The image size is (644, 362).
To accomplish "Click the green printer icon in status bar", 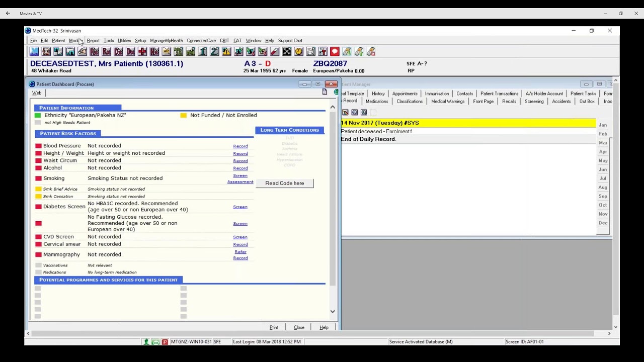I will (x=155, y=342).
